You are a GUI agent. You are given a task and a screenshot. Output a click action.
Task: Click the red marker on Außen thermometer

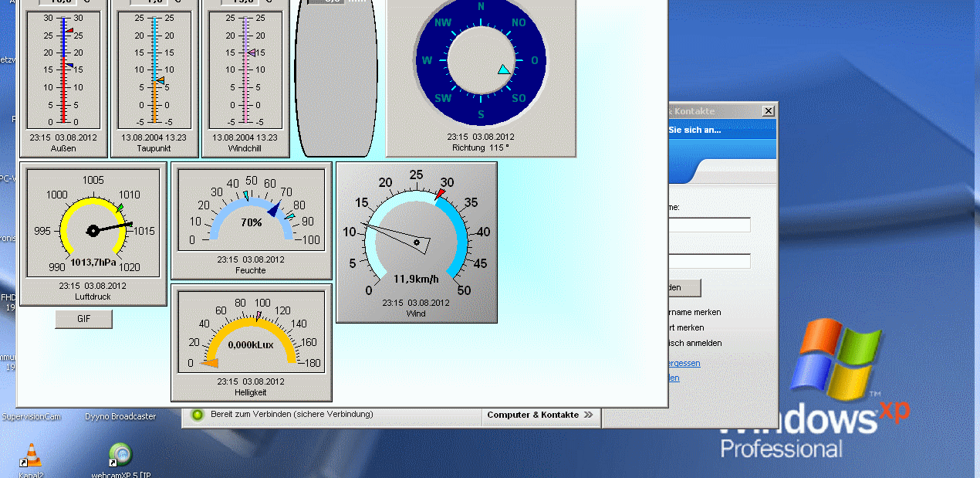click(x=69, y=32)
